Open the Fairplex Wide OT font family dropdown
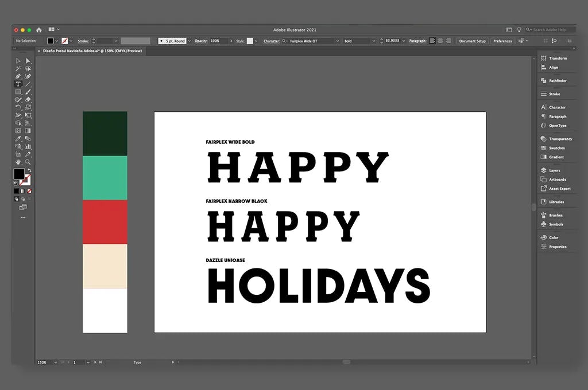Screen dimensions: 588x390 (x=337, y=41)
